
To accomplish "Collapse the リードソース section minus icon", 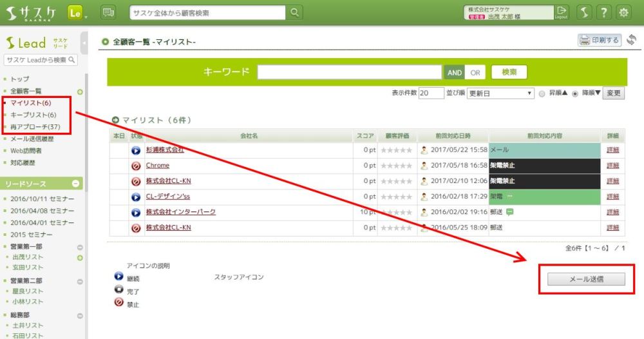I will [75, 183].
